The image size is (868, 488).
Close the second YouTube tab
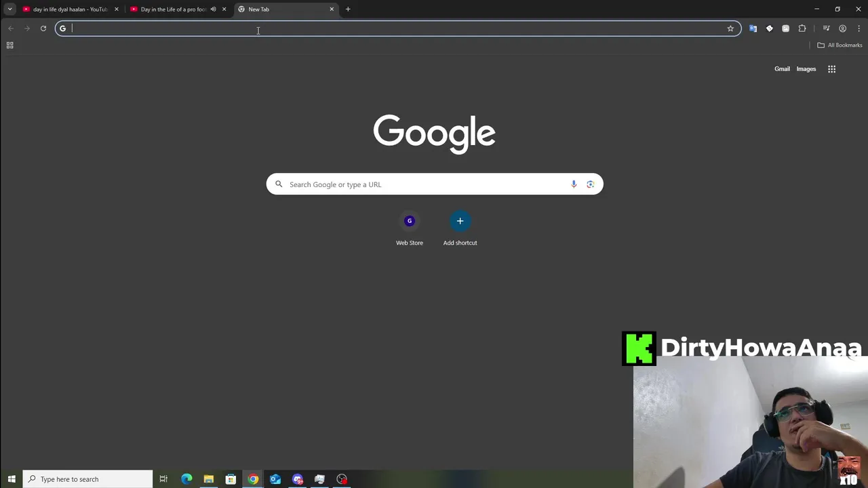coord(224,9)
